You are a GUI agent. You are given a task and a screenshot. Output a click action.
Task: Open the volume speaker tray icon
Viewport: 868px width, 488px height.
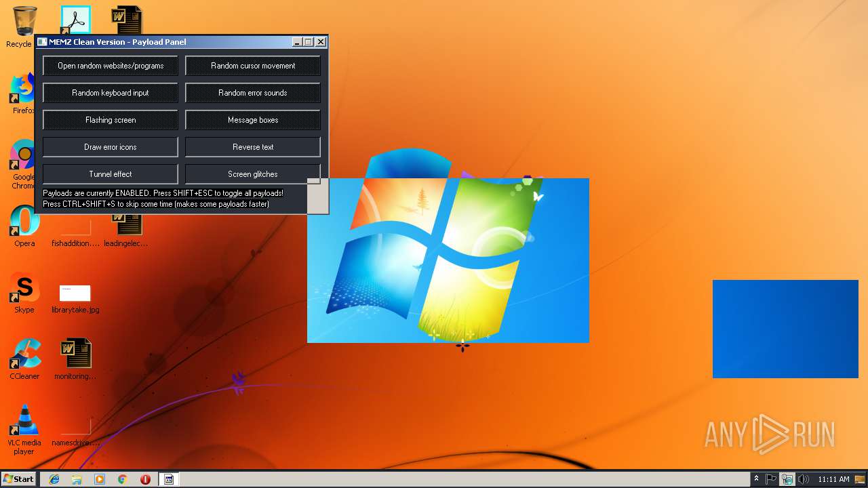(x=803, y=479)
